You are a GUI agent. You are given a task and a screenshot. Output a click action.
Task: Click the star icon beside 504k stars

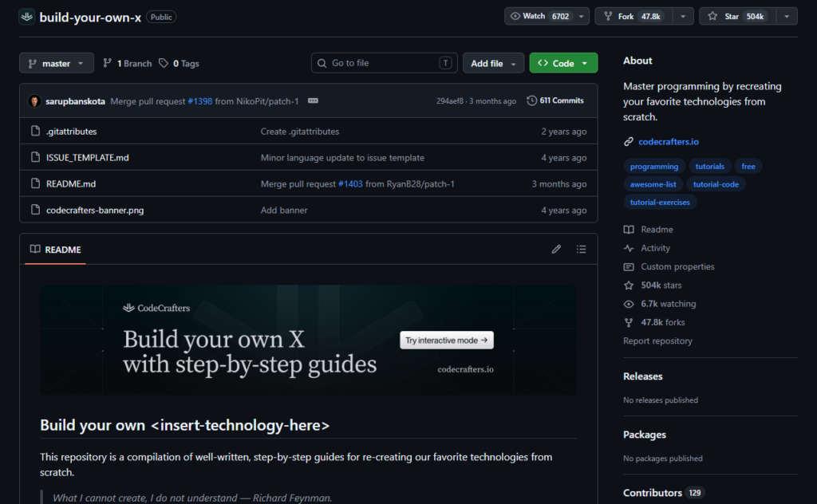pos(629,285)
